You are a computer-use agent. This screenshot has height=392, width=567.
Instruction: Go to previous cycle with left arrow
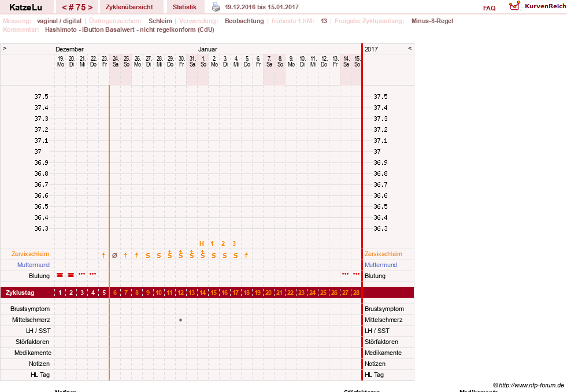point(64,8)
